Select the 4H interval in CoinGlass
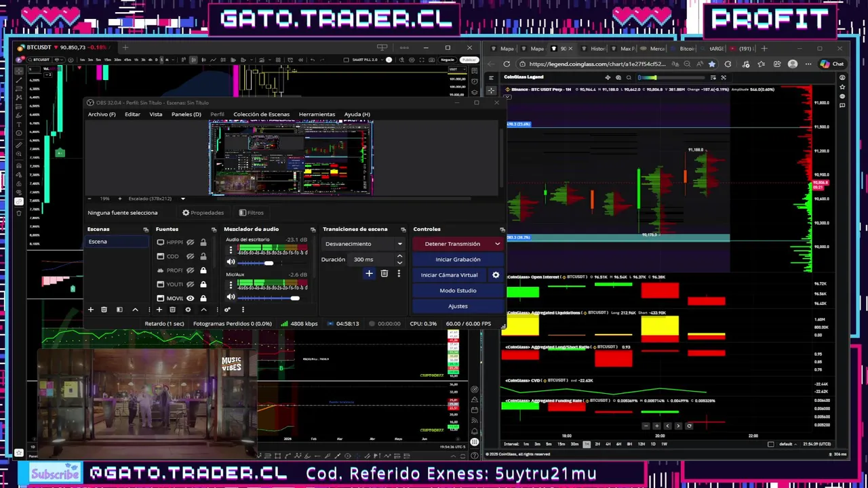 (x=608, y=445)
